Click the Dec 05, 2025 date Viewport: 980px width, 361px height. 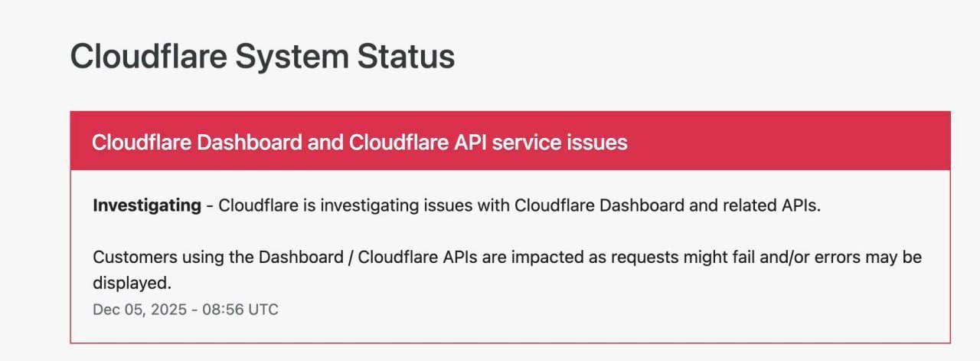[x=141, y=310]
